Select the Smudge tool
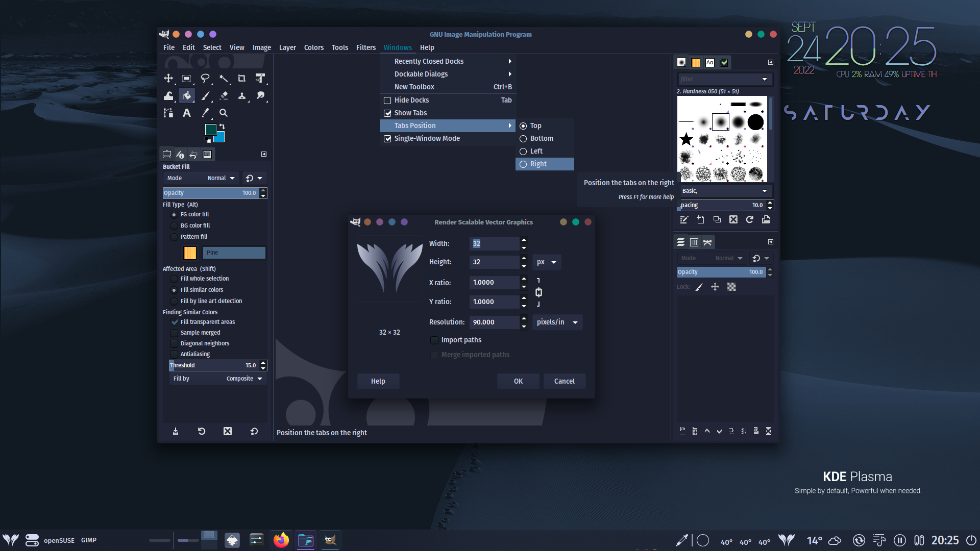 pyautogui.click(x=260, y=95)
